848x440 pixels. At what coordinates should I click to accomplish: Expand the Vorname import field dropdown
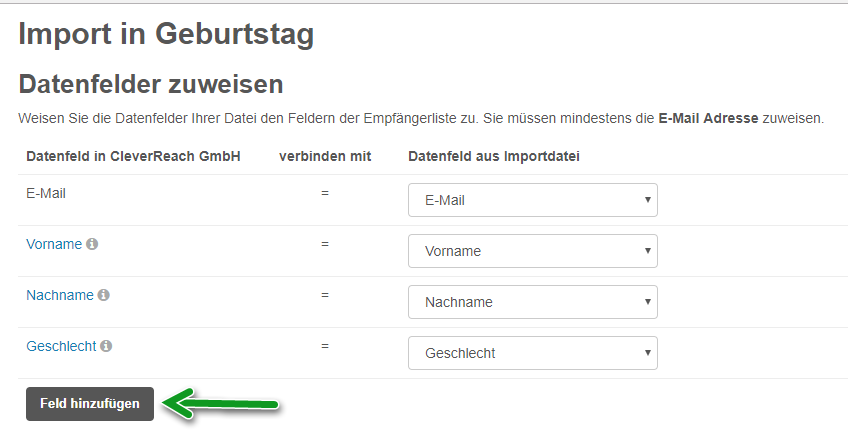click(532, 251)
